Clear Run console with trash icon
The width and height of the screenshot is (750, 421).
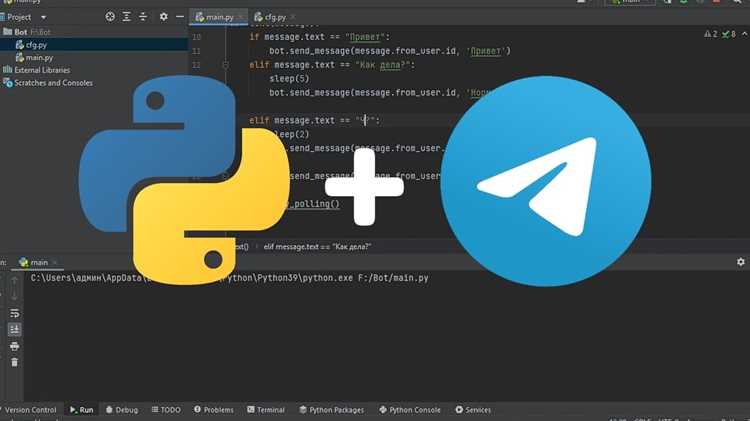(x=14, y=362)
